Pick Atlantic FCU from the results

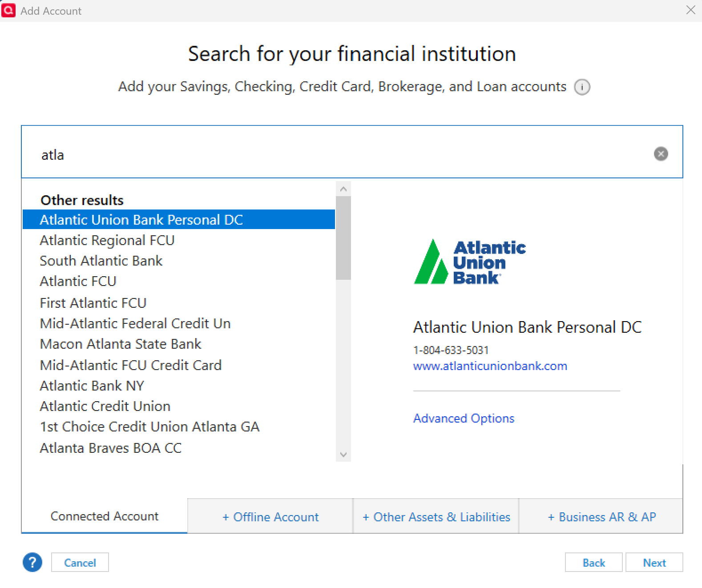(179, 282)
